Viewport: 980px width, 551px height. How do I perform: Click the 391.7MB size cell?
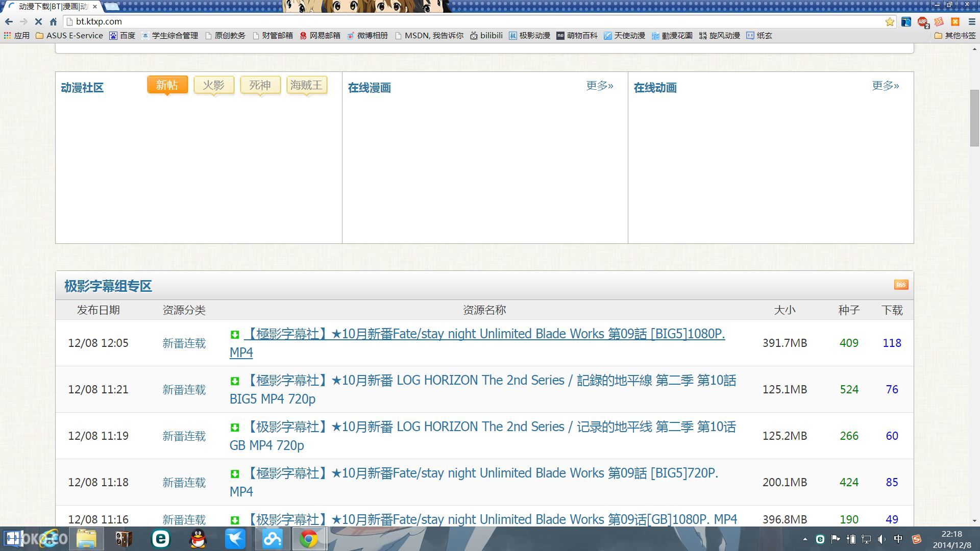tap(785, 343)
